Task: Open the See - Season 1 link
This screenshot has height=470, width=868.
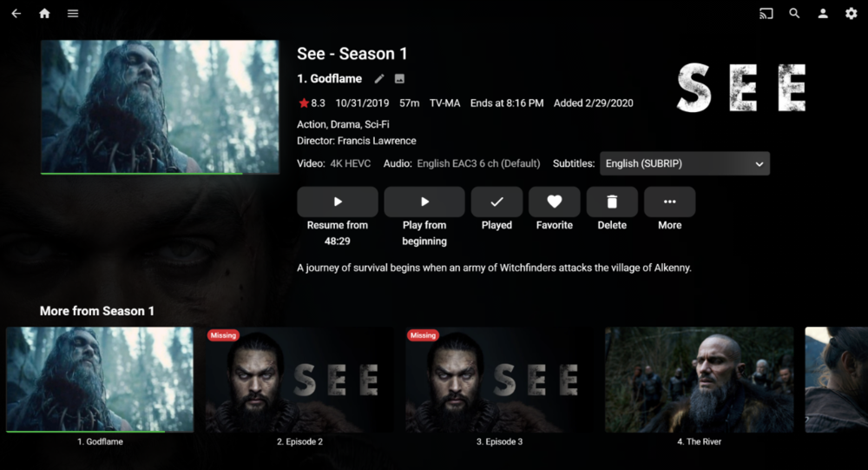Action: click(x=352, y=54)
